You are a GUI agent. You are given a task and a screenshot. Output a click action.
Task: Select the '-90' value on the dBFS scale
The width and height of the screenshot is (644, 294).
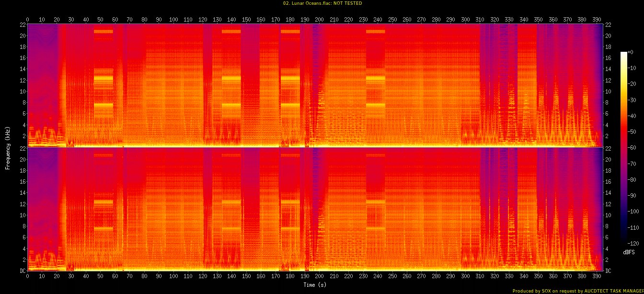[x=632, y=196]
